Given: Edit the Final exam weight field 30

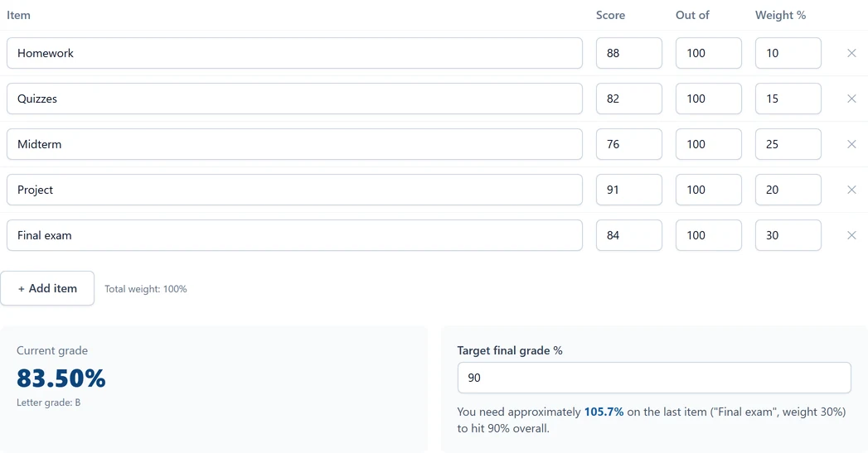Looking at the screenshot, I should click(x=788, y=235).
